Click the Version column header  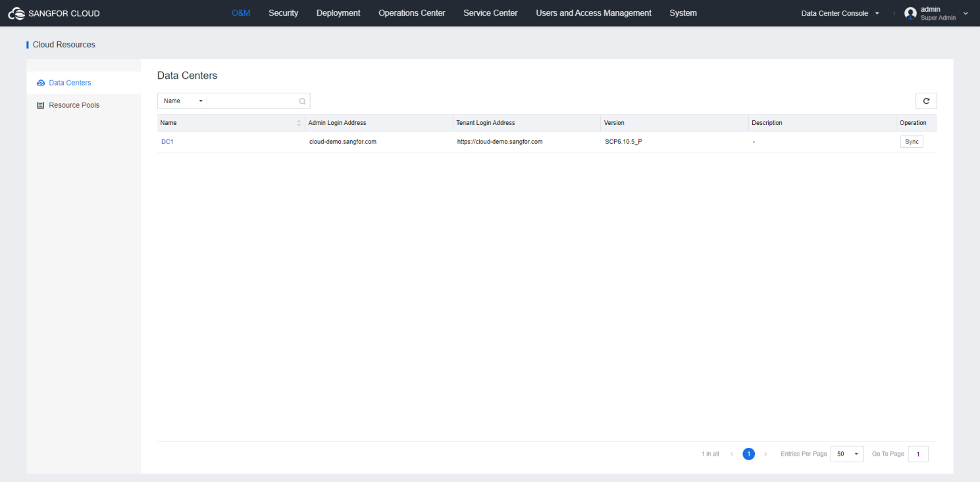[675, 123]
